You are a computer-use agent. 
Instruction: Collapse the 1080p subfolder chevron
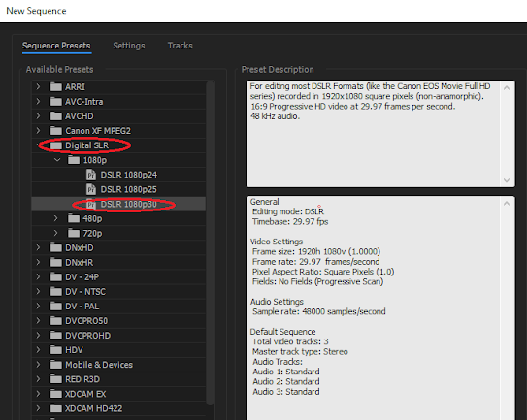[57, 160]
